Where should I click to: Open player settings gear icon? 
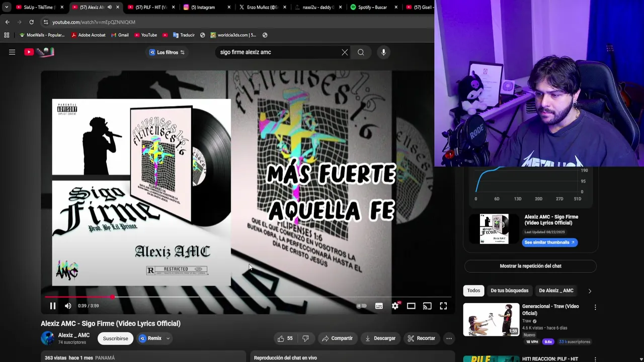click(x=395, y=306)
